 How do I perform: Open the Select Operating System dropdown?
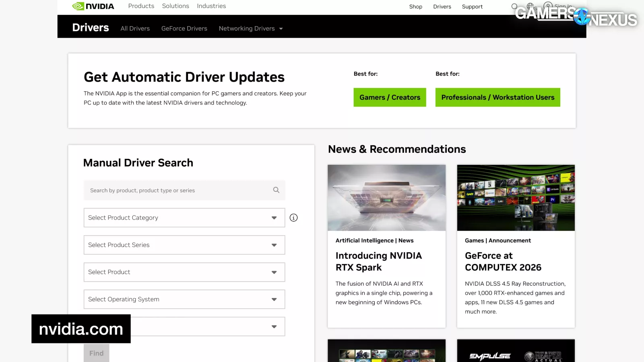pyautogui.click(x=184, y=299)
